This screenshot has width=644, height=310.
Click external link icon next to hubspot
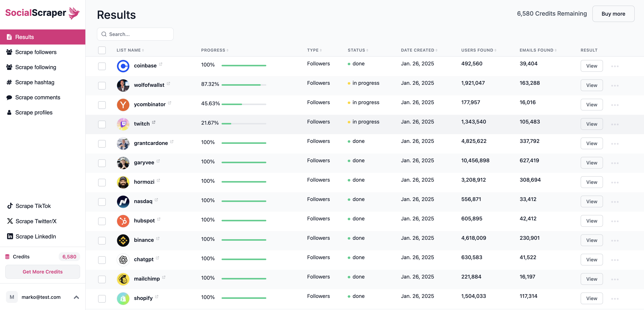[159, 219]
